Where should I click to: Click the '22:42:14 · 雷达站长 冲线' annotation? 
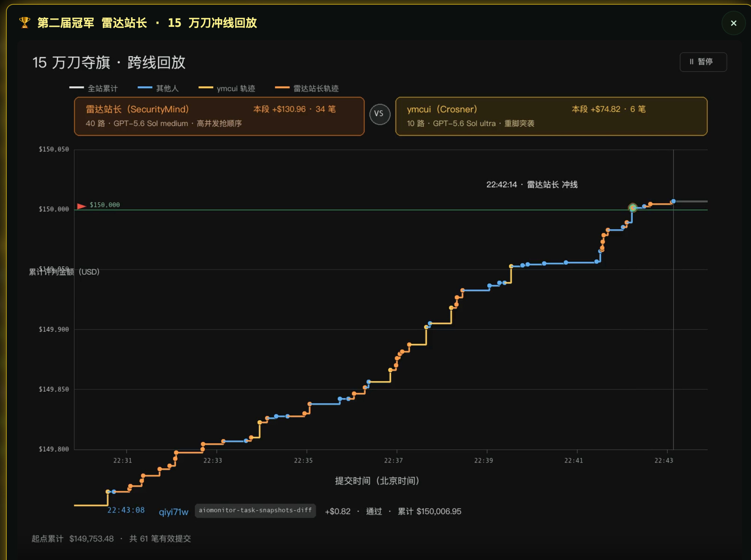point(532,184)
